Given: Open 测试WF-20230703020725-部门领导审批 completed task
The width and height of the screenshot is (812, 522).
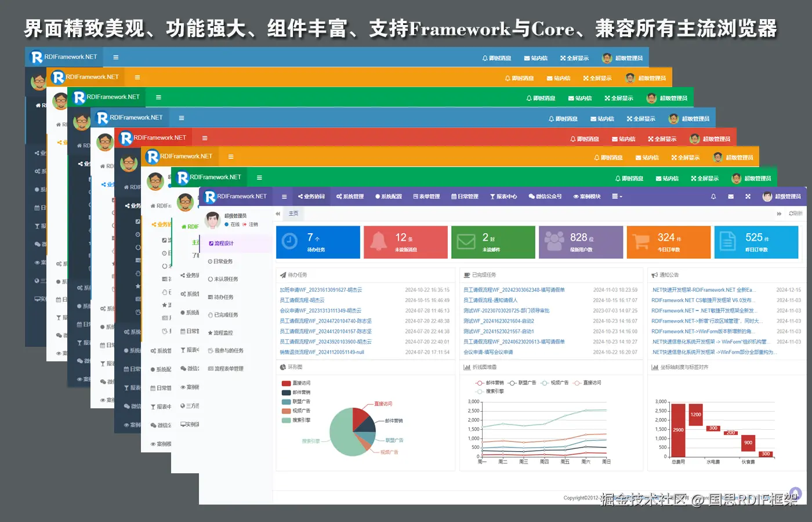Looking at the screenshot, I should 506,311.
